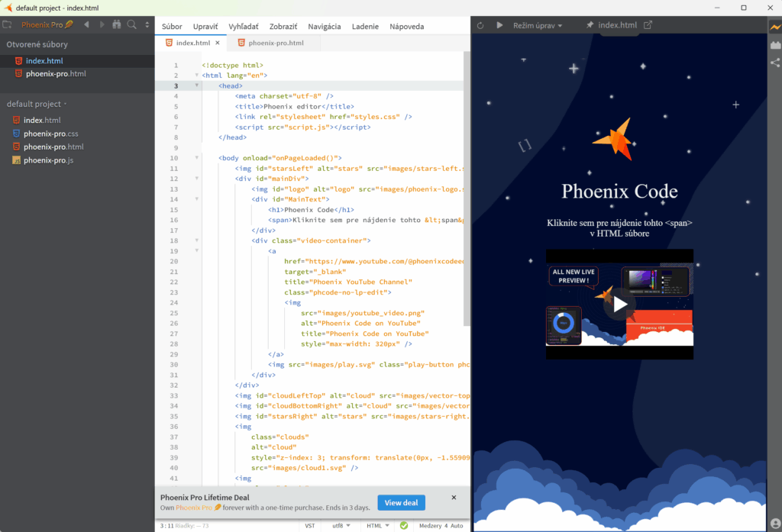The width and height of the screenshot is (782, 532).
Task: Open the Ladenie menu
Action: coord(365,27)
